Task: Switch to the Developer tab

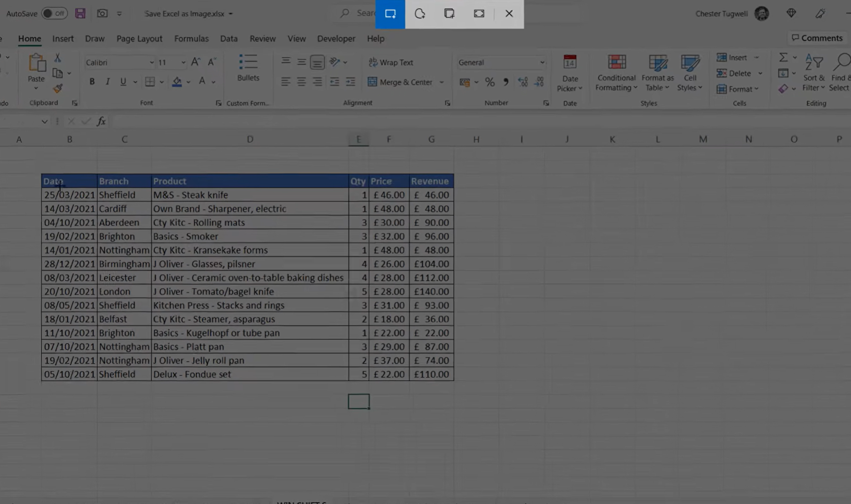Action: [336, 39]
